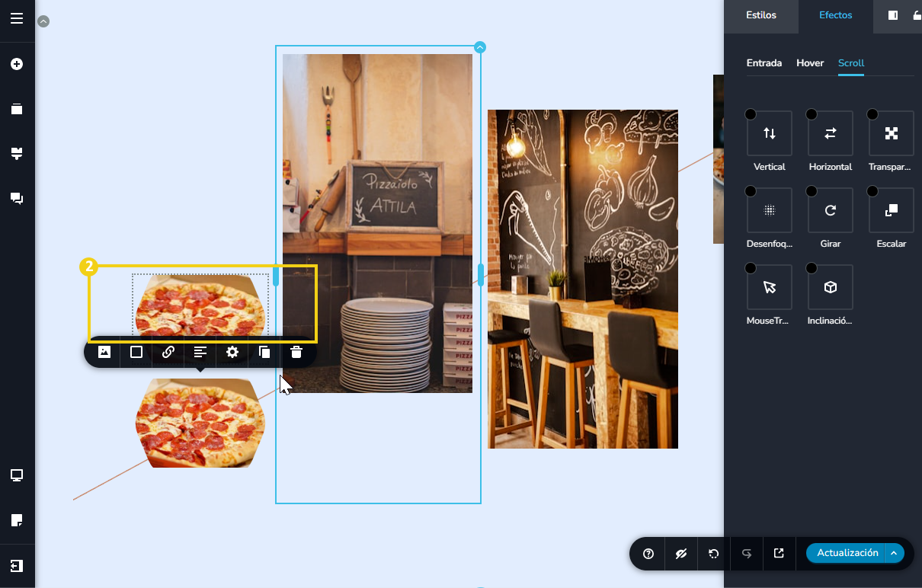
Task: Open the Hover effects subtab
Action: 810,63
